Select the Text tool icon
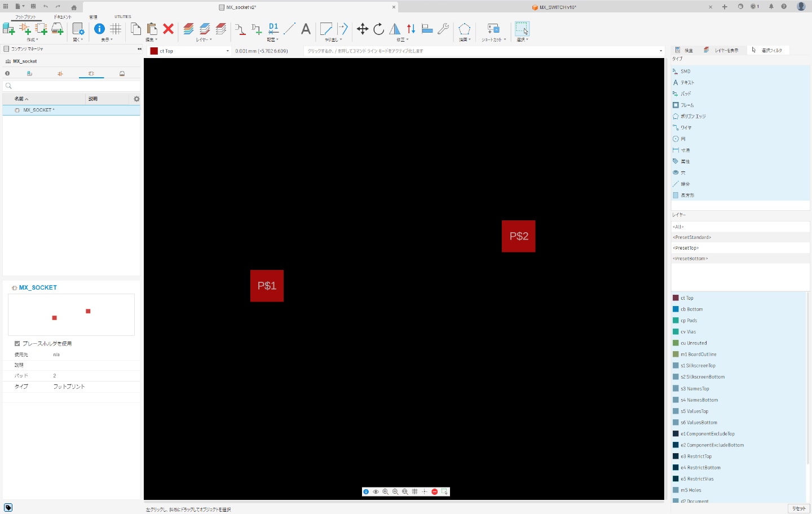Screen dimensions: 812x514 306,29
